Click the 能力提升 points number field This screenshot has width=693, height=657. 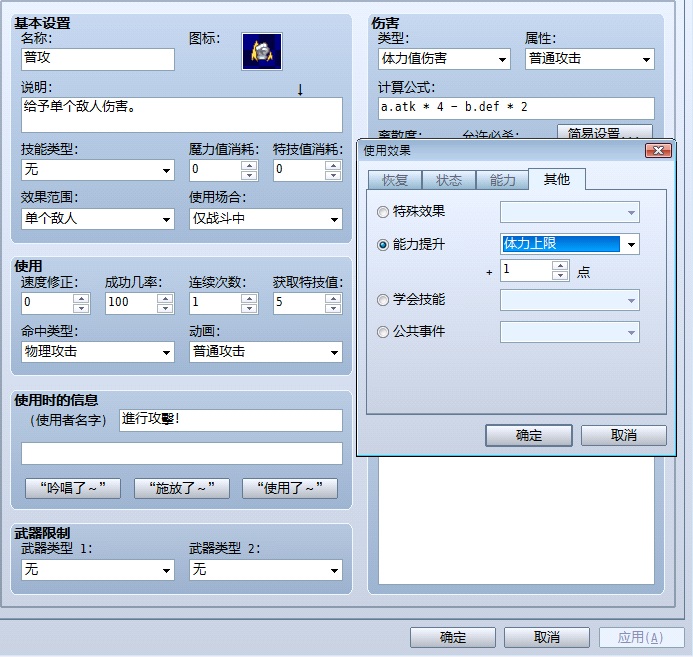point(526,270)
